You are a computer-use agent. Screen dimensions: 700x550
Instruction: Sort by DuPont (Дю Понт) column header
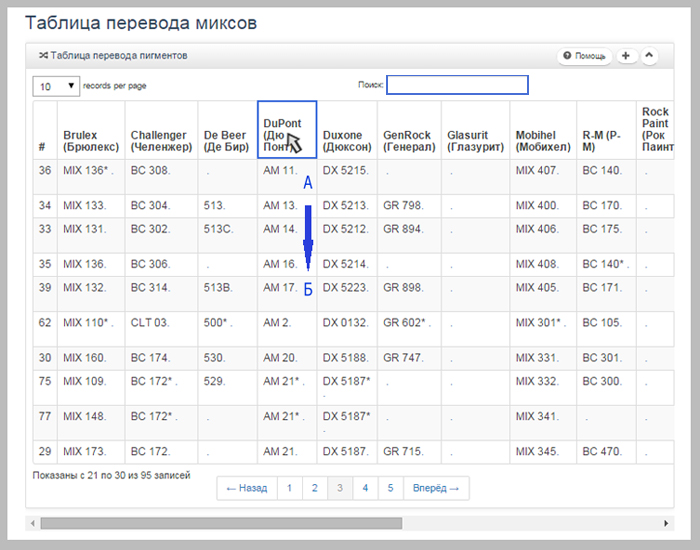pos(287,130)
